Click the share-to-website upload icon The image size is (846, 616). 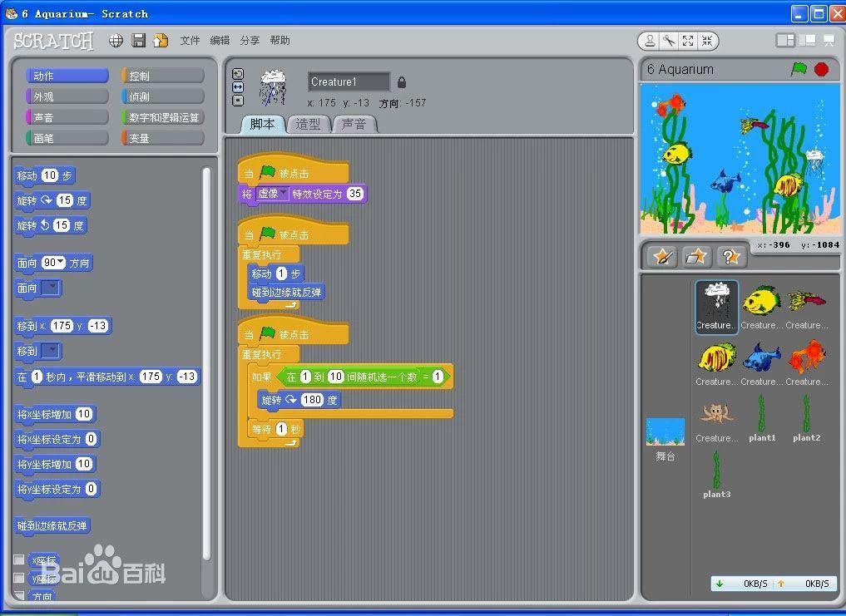[x=160, y=40]
